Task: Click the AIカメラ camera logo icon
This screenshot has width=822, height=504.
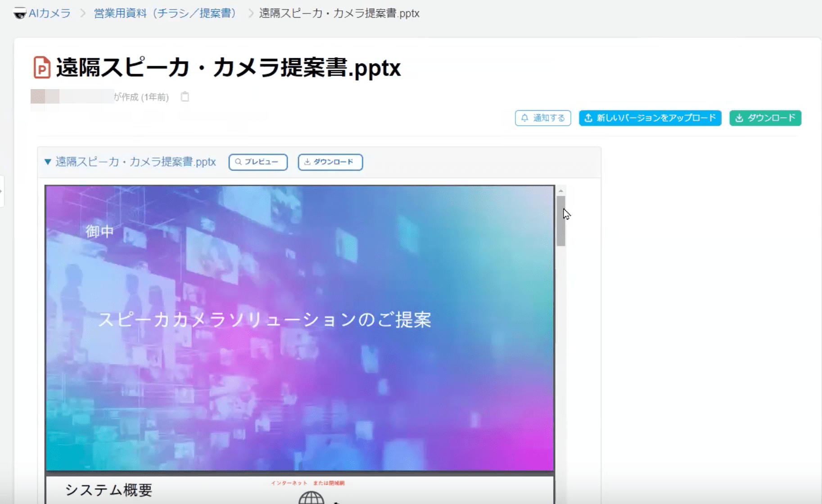Action: click(x=20, y=13)
